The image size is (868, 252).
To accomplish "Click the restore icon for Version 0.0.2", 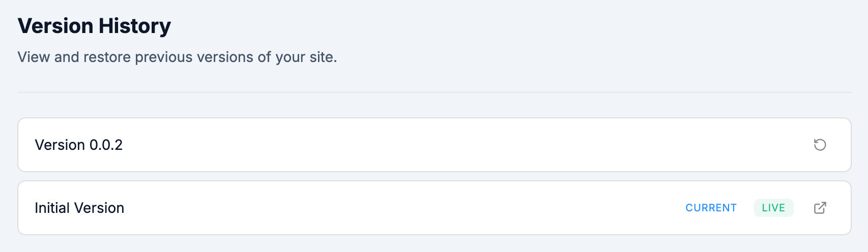I will (x=820, y=145).
